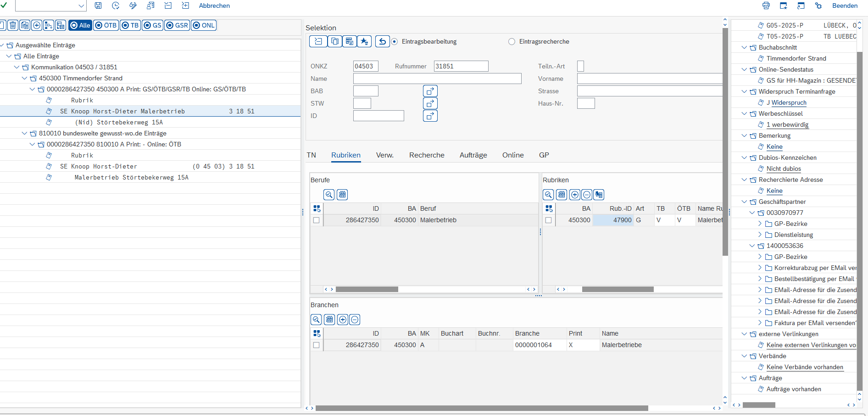This screenshot has height=416, width=868.
Task: Toggle the ONL filter button
Action: (x=204, y=25)
